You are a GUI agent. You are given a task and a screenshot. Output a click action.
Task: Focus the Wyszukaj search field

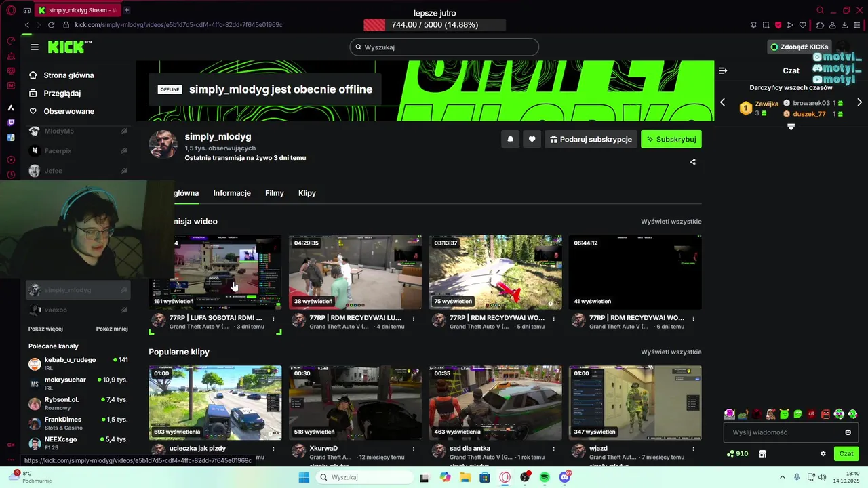(444, 47)
